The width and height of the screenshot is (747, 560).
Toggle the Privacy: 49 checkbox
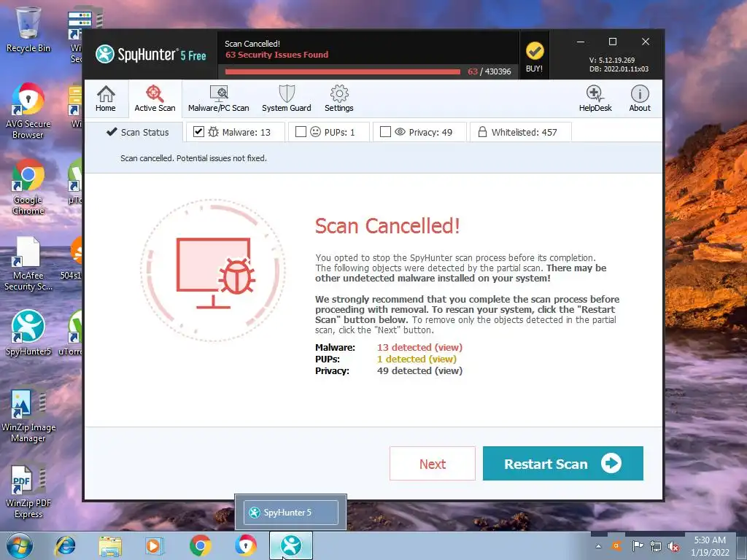click(x=385, y=131)
